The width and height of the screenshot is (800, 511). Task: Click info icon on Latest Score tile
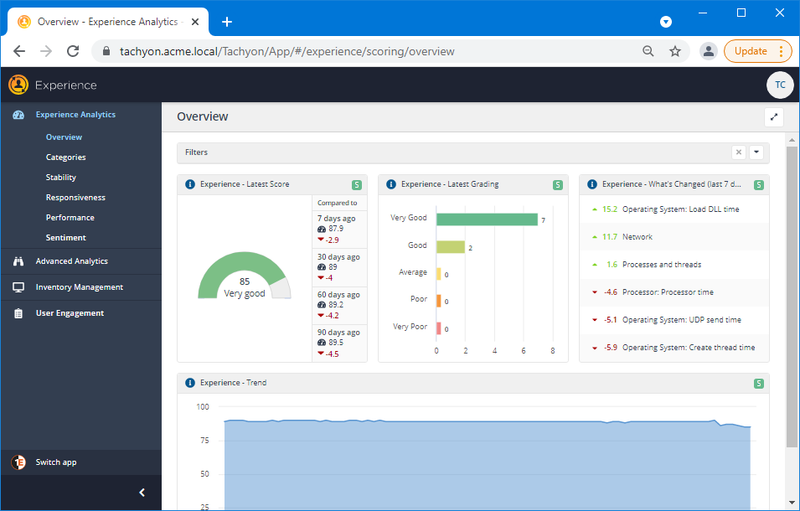[190, 184]
